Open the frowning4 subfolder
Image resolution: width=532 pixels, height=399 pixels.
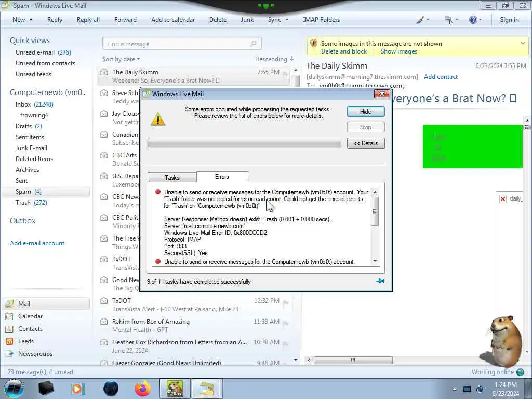pos(34,115)
